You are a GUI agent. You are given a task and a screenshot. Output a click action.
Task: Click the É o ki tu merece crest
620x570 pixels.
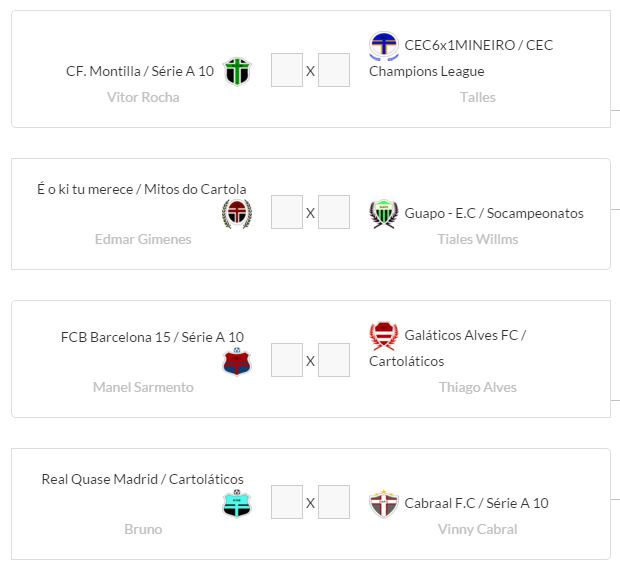(237, 214)
